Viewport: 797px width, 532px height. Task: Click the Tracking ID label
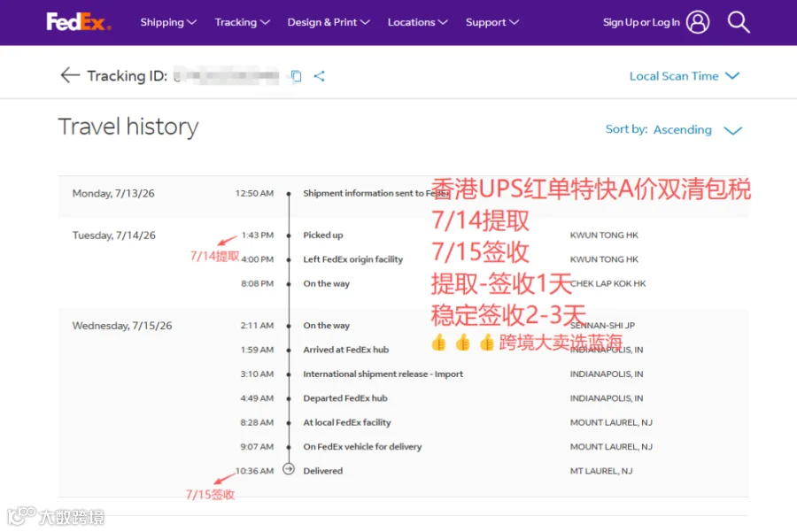[127, 76]
